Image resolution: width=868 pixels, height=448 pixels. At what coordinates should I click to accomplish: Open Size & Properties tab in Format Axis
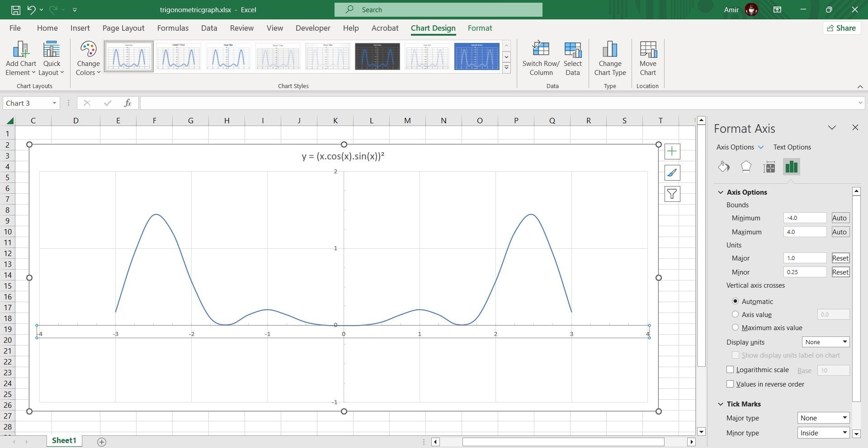pos(769,167)
